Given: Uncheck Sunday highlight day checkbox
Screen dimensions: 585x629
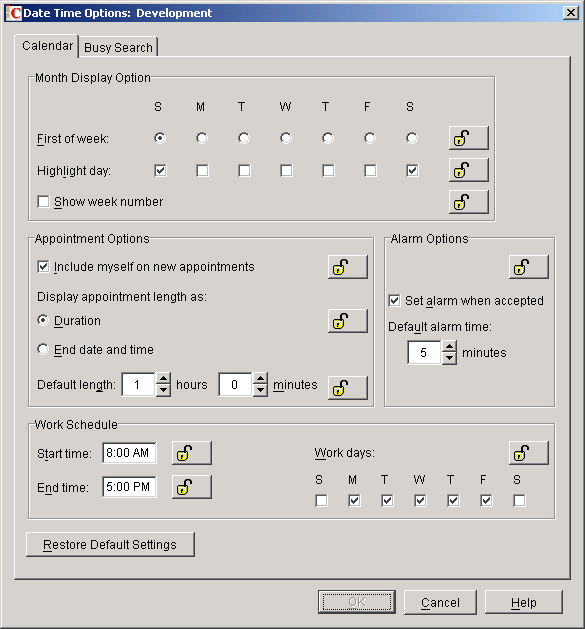Looking at the screenshot, I should [160, 170].
